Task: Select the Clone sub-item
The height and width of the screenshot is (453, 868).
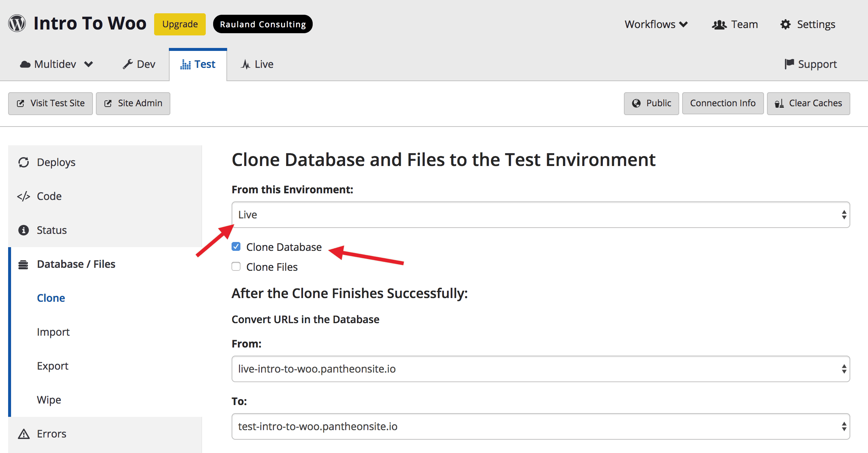Action: (x=51, y=298)
